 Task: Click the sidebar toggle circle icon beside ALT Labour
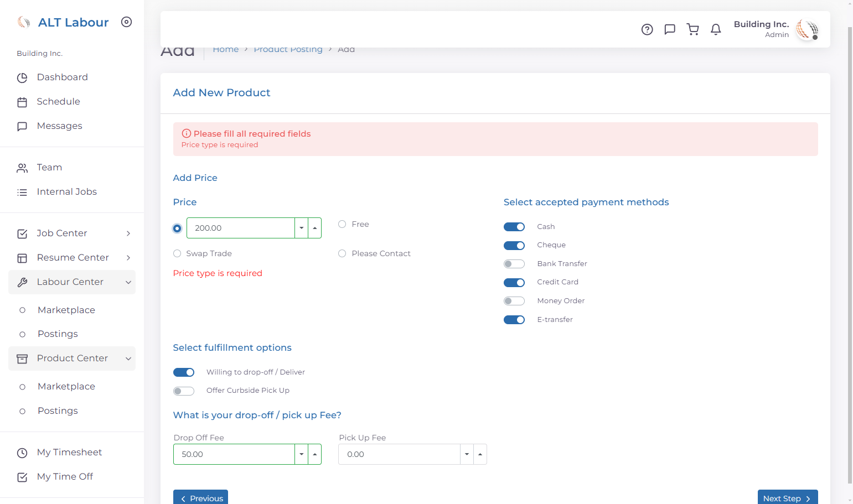pos(127,22)
